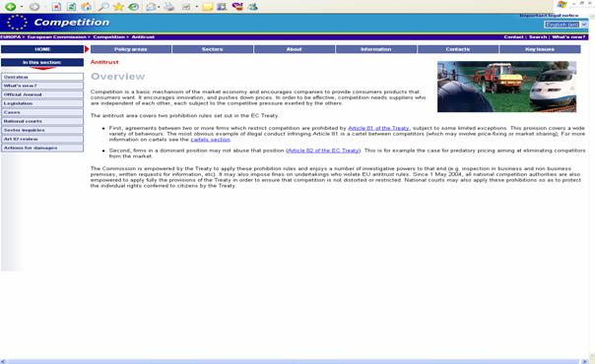
Task: Click the tractor and train banner image
Action: 506,87
